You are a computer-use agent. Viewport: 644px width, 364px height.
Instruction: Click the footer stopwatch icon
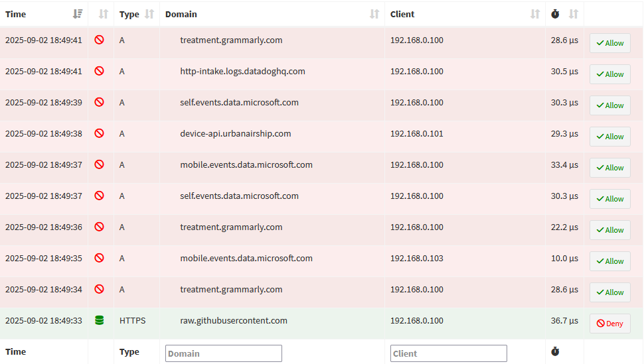point(555,351)
